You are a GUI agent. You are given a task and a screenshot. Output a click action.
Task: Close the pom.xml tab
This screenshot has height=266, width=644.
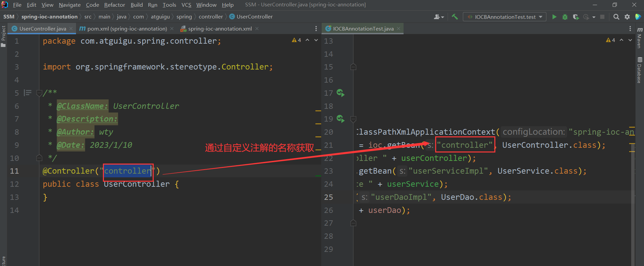[x=172, y=29]
